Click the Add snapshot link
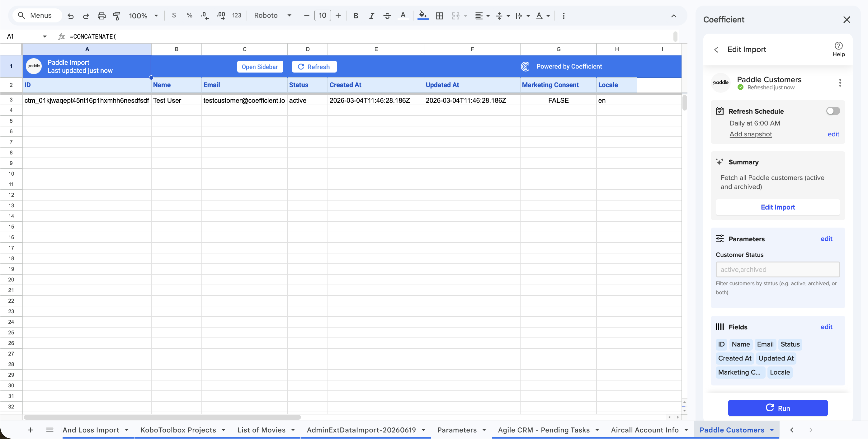The height and width of the screenshot is (439, 868). tap(750, 134)
